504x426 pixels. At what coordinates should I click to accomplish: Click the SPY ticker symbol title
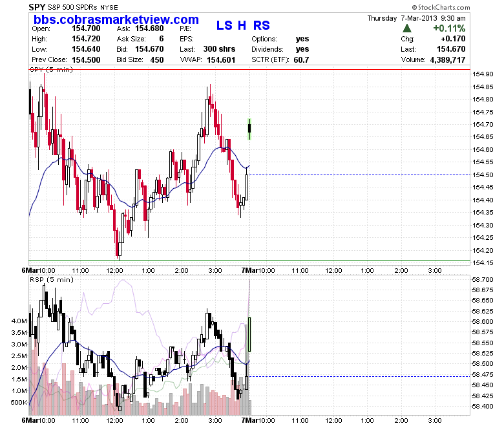click(37, 7)
